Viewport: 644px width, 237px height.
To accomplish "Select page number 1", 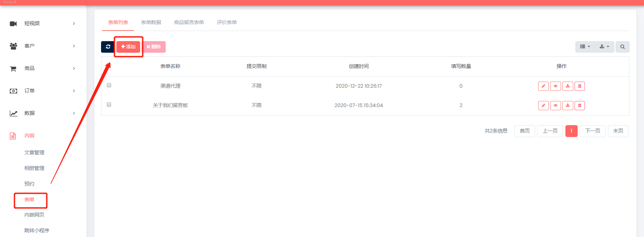I will coord(572,131).
